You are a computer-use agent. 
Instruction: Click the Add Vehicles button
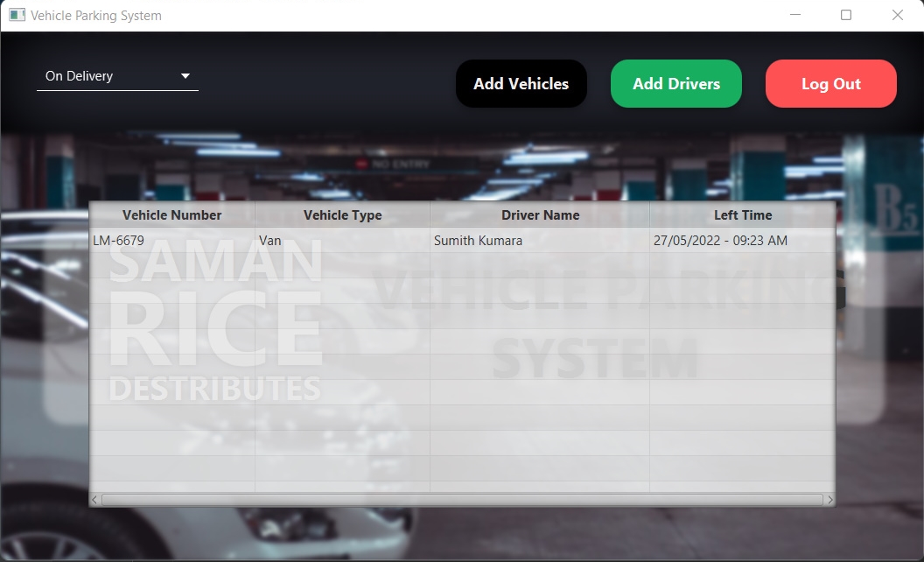[521, 84]
